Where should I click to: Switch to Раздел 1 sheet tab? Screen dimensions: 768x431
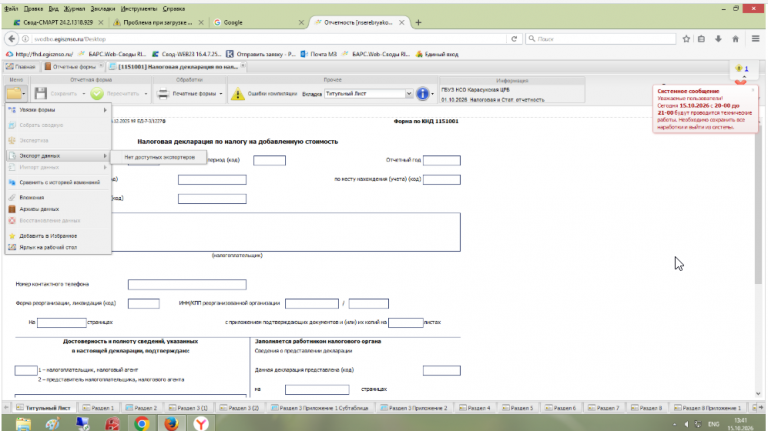98,407
